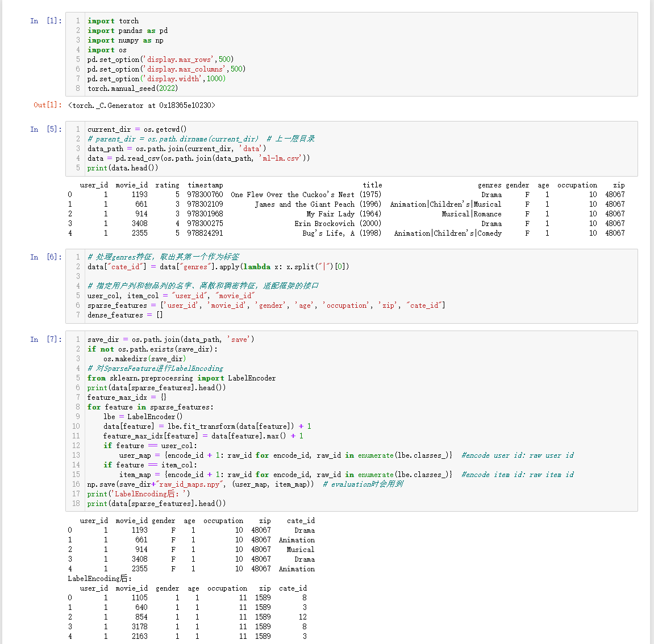Click the 'One Flew Over the Cuckoo's Nest (1975)' title
The width and height of the screenshot is (654, 644).
[306, 195]
